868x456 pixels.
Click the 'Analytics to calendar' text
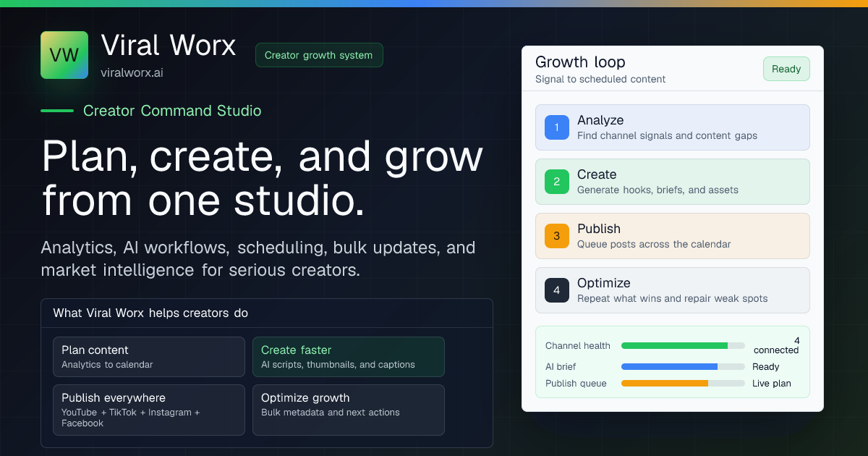pyautogui.click(x=107, y=365)
